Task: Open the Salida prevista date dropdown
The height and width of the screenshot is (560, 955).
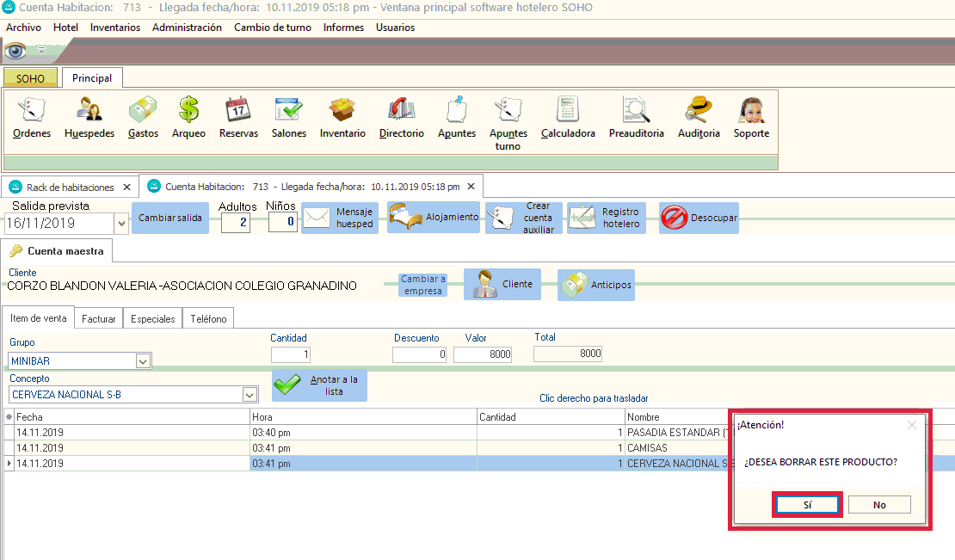Action: [120, 224]
